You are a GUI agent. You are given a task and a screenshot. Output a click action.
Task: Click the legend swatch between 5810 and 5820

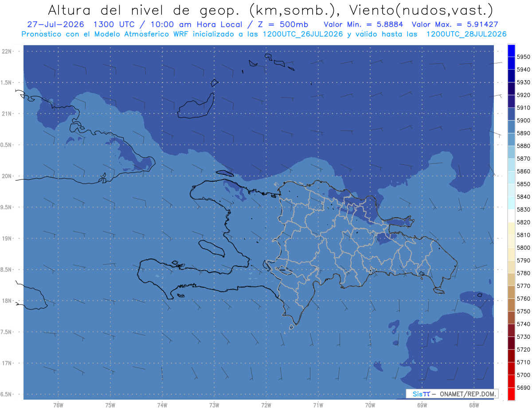tap(511, 228)
